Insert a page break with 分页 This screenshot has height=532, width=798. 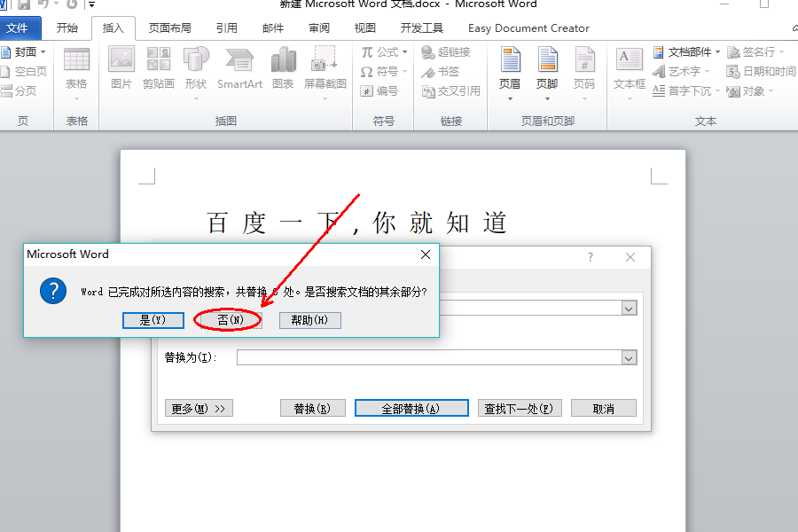[x=19, y=90]
